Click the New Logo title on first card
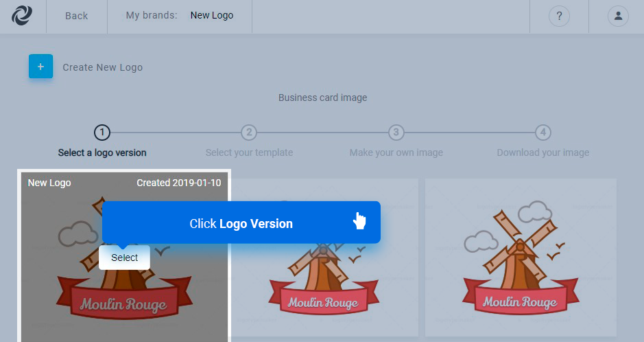Image resolution: width=644 pixels, height=342 pixels. (49, 183)
